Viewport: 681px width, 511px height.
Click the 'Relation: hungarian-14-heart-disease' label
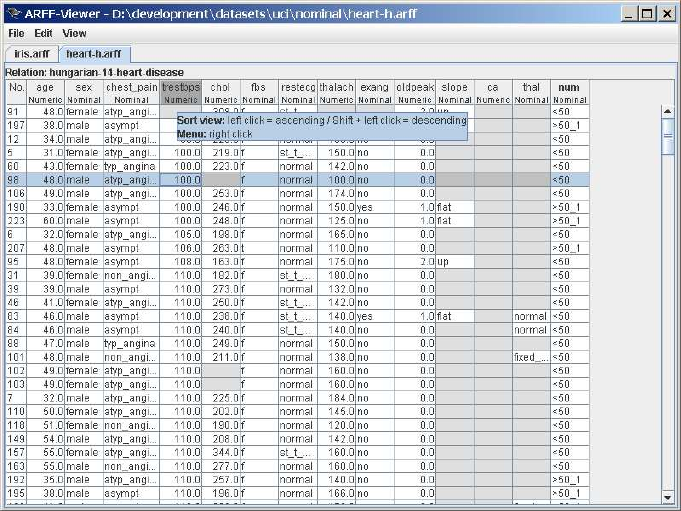coord(94,72)
